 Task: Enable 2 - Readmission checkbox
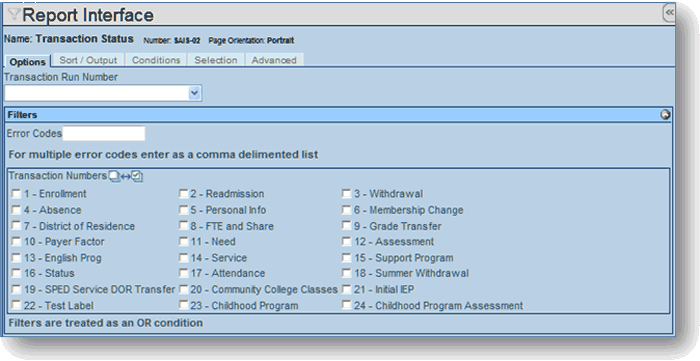tap(183, 194)
